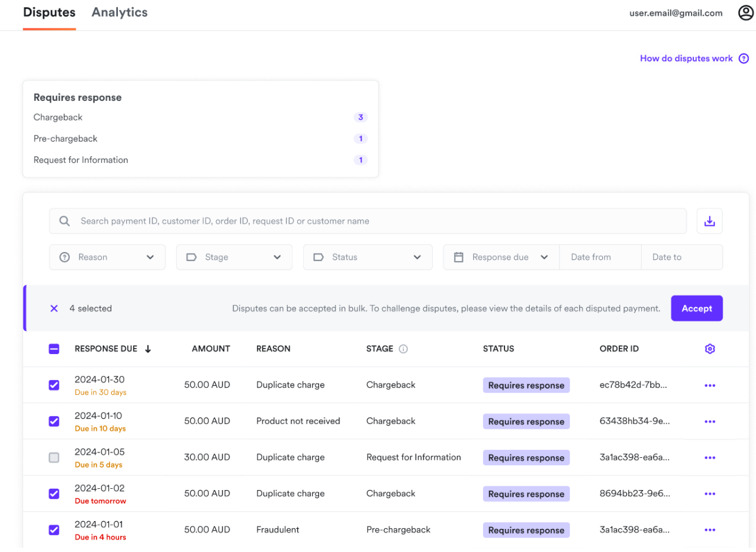Open the Response due dropdown

(x=500, y=257)
